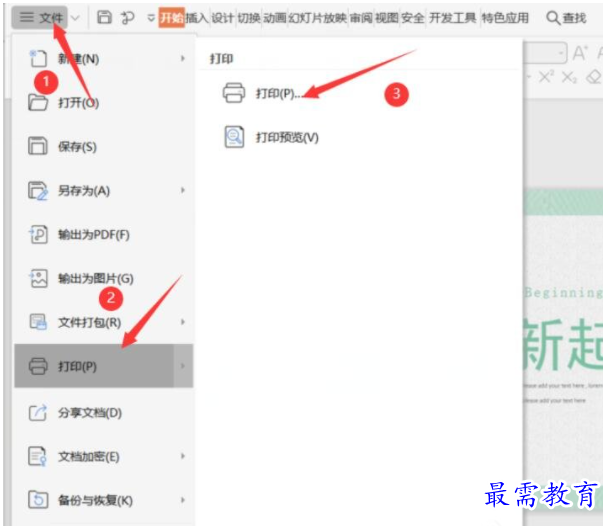606x526 pixels.
Task: Choose 打印预览(V) in the print submenu
Action: tap(287, 137)
